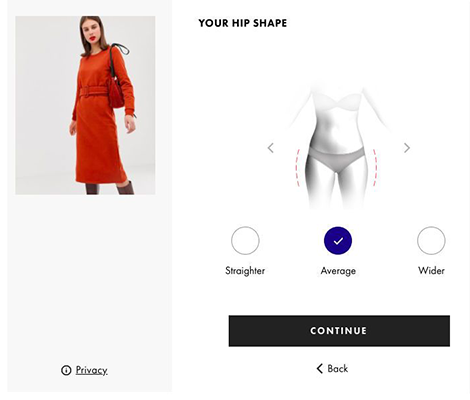The image size is (470, 400).
Task: Go back using the Back text
Action: coord(338,368)
